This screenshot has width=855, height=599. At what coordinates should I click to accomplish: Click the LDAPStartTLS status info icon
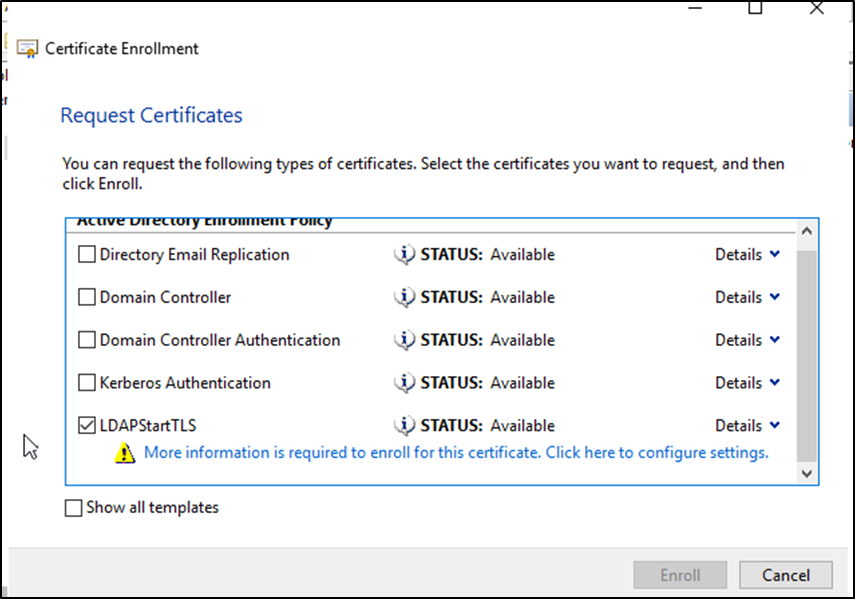[404, 426]
